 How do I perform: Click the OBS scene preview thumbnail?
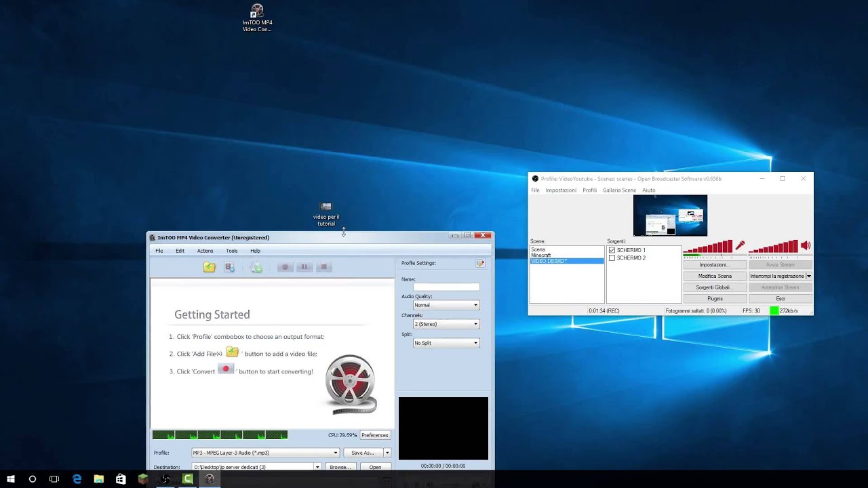click(x=670, y=216)
